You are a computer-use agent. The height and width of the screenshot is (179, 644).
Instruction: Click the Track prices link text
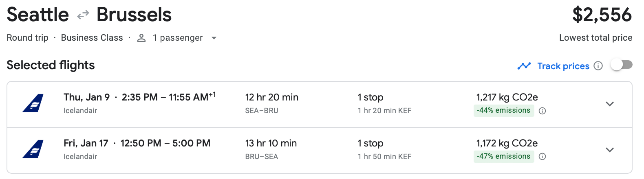click(x=563, y=66)
